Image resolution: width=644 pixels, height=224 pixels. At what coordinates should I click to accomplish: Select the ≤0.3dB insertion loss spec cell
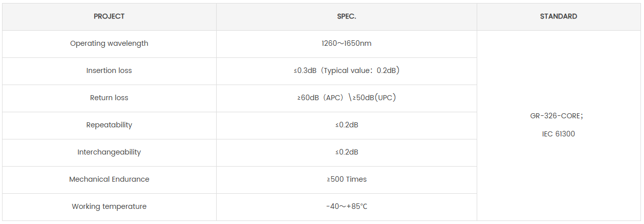point(305,70)
